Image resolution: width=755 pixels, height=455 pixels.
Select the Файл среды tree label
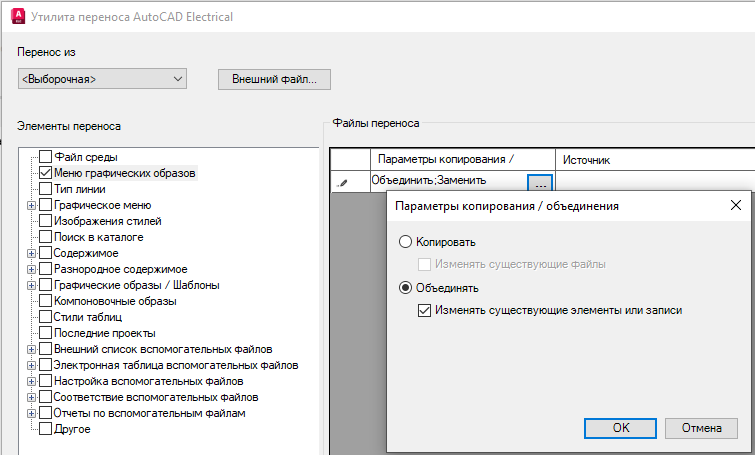[x=86, y=157]
